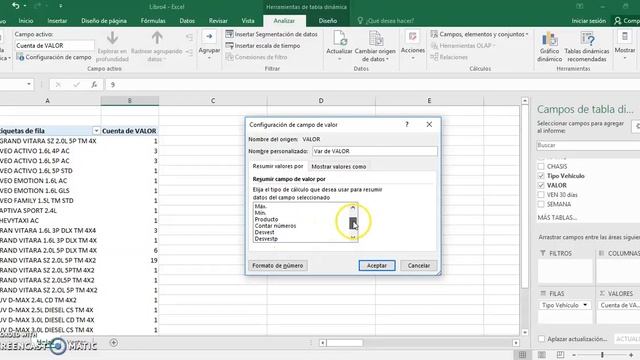Click Configuración de campo button
This screenshot has width=640, height=360.
pyautogui.click(x=54, y=57)
